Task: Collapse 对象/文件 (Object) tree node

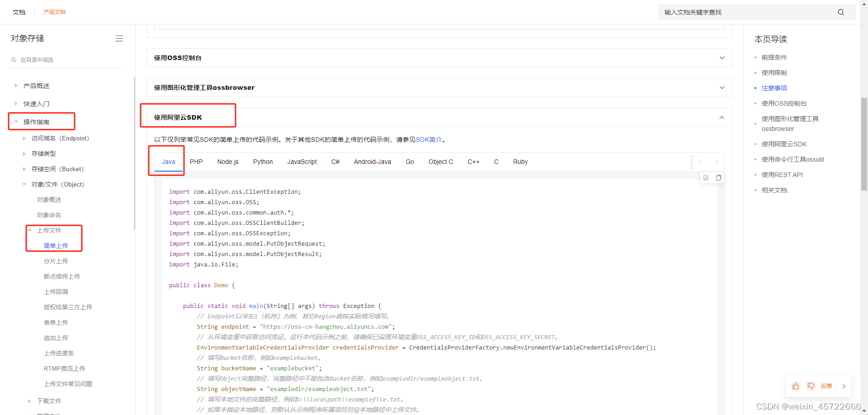Action: click(24, 184)
